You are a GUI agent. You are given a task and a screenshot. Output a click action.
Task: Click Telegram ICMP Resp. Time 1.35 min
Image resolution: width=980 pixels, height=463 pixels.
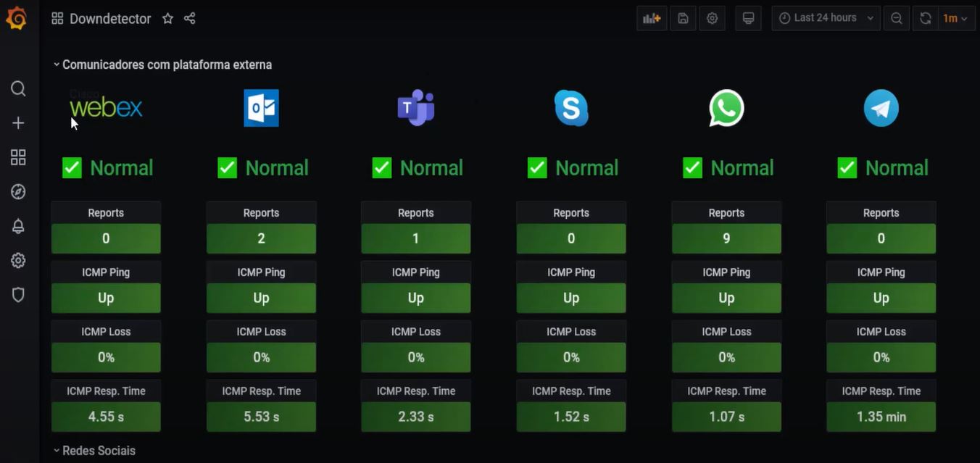click(881, 417)
